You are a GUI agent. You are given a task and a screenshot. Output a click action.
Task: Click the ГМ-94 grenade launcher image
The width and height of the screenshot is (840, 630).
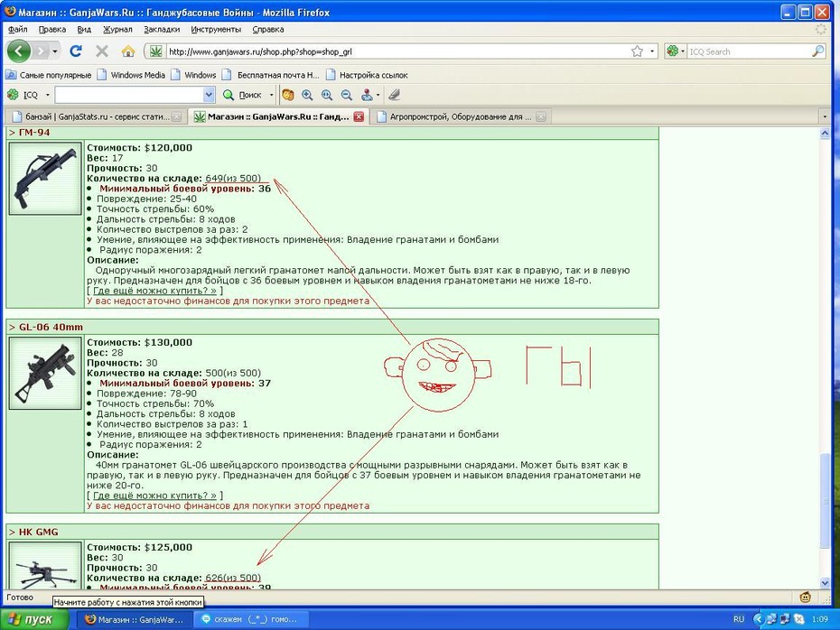[45, 178]
